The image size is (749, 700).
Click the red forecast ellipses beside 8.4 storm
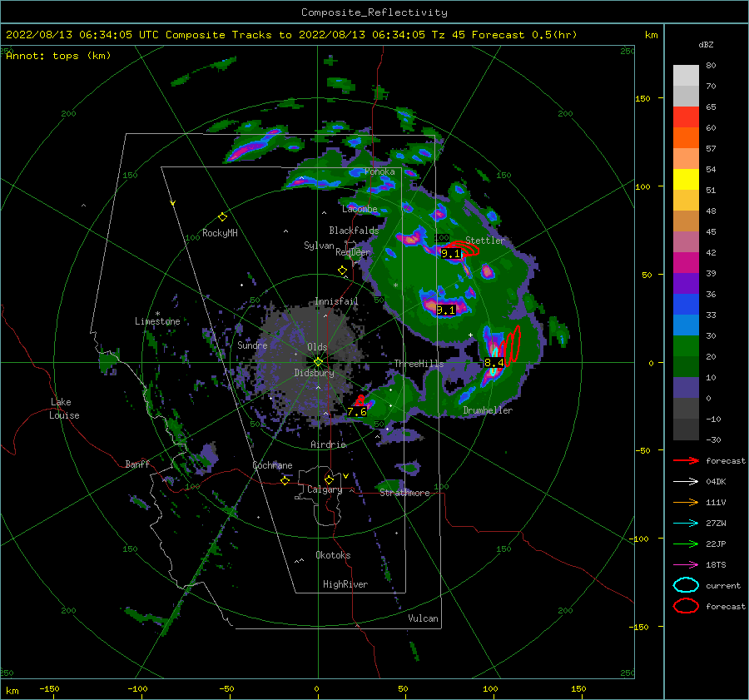point(511,346)
